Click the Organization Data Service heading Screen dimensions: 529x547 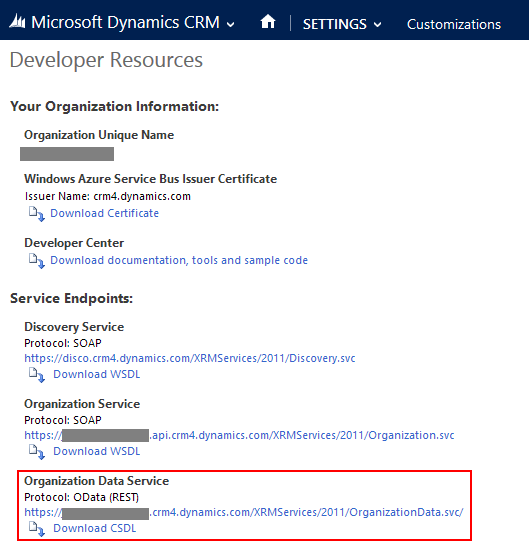click(97, 481)
